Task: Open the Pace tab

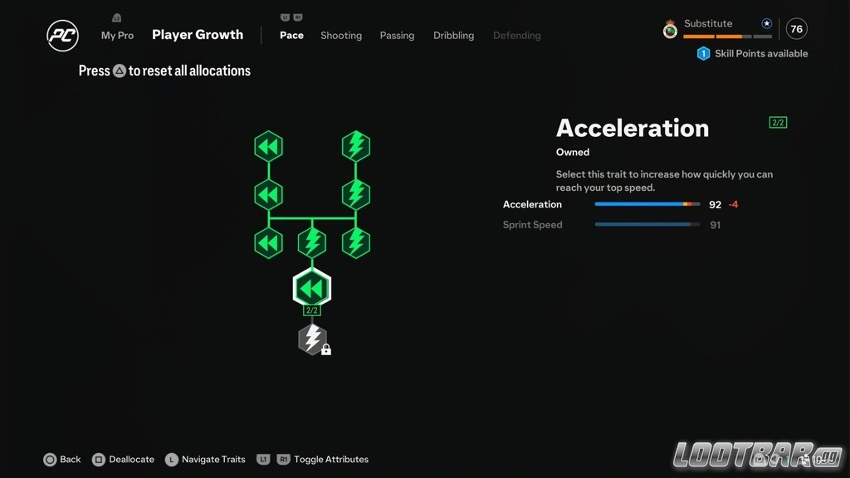Action: (292, 35)
